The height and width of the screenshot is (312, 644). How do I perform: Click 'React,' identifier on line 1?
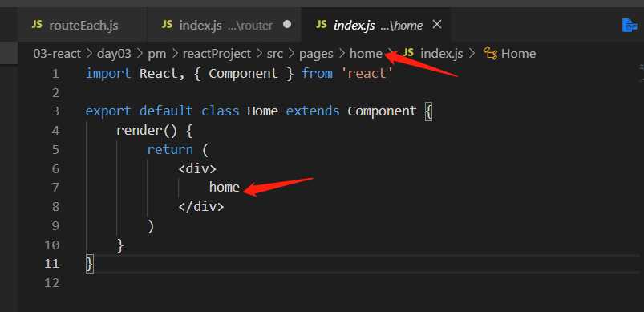(162, 74)
